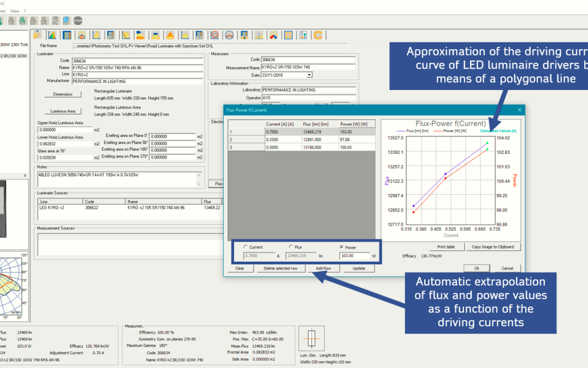Image resolution: width=588 pixels, height=368 pixels.
Task: Open the colored blocks report icon
Action: 303,35
